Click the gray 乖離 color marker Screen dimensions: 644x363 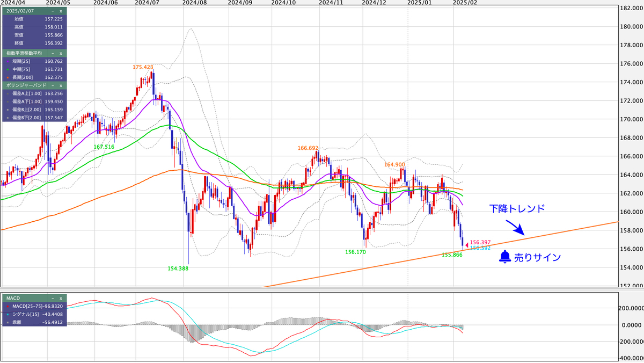coord(7,322)
